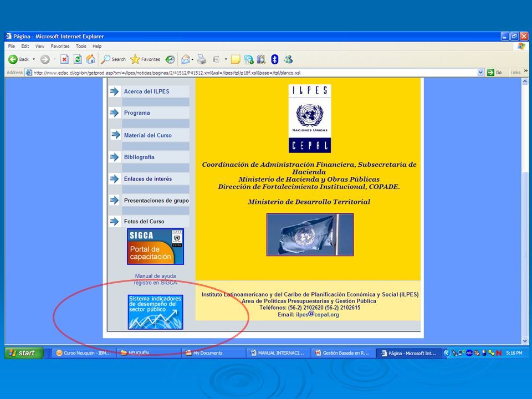Screen dimensions: 532x399
Task: Refresh the page in toolbar
Action: (78, 59)
